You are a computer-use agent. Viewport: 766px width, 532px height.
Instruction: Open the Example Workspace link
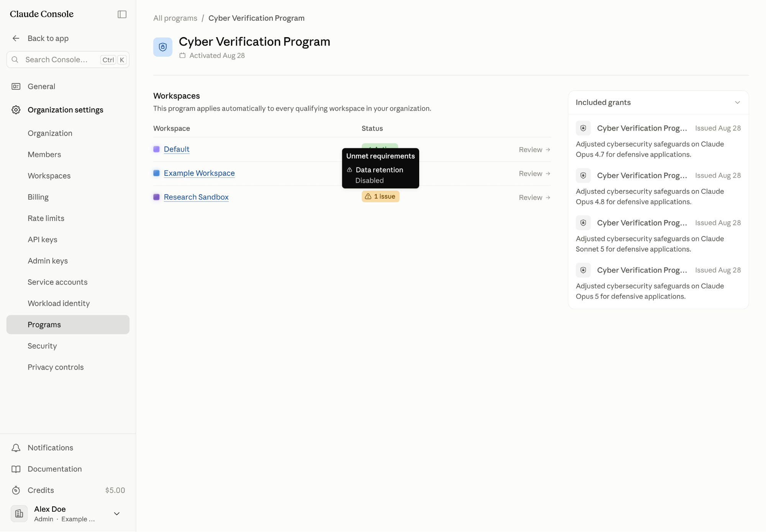pyautogui.click(x=199, y=173)
